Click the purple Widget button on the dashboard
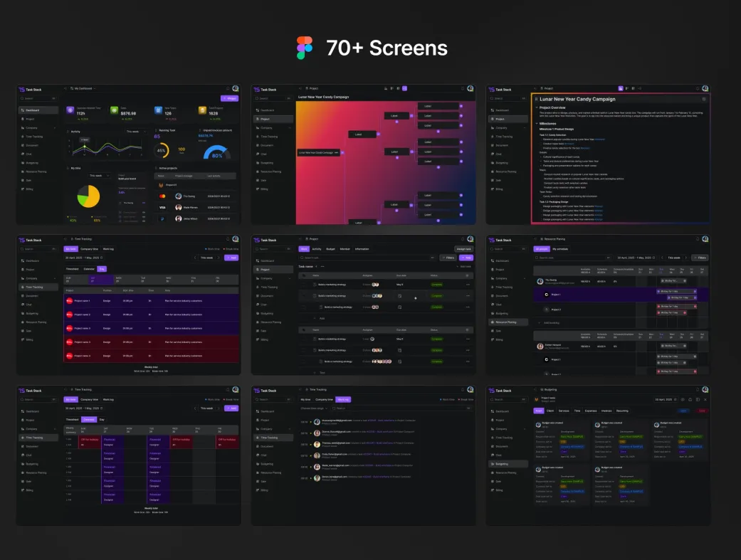The height and width of the screenshot is (560, 741). 229,98
